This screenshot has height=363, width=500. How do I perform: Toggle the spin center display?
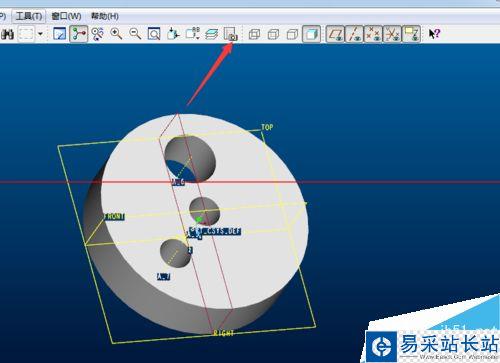(79, 34)
